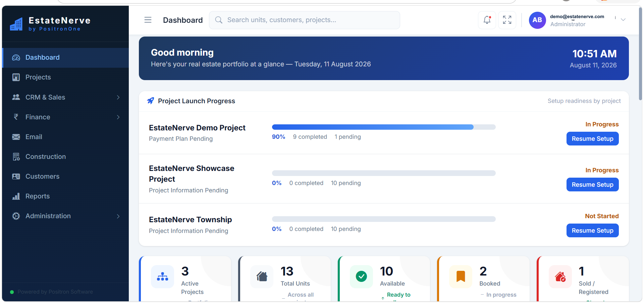Click the demo@estatenerve.com account email
The height and width of the screenshot is (303, 644).
click(577, 16)
